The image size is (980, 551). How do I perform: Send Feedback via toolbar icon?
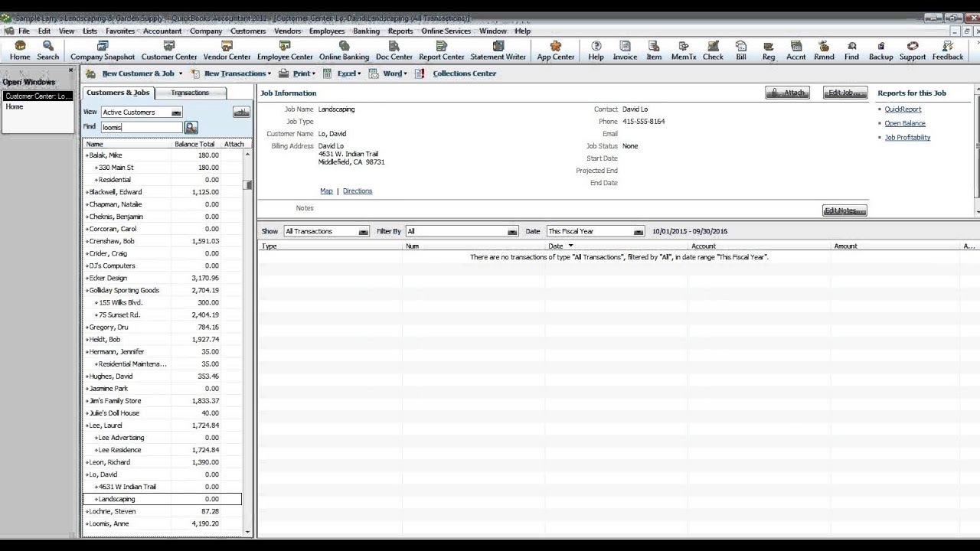[948, 51]
